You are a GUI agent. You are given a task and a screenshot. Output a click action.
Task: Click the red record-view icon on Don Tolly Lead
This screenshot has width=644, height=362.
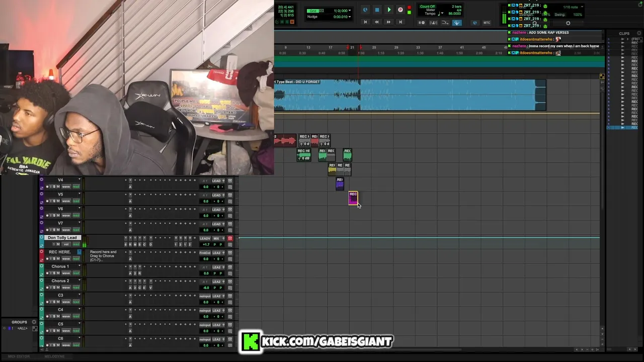click(230, 238)
